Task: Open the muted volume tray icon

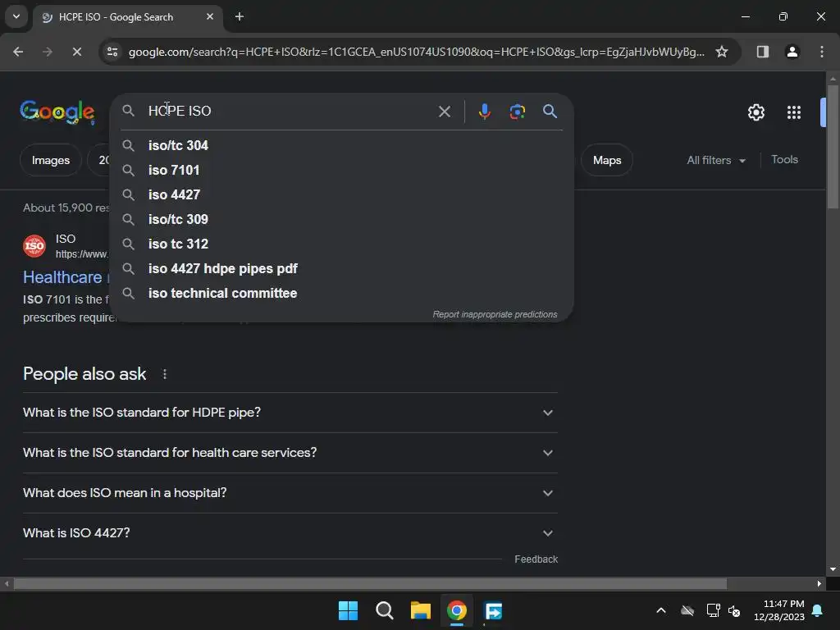Action: pos(734,610)
